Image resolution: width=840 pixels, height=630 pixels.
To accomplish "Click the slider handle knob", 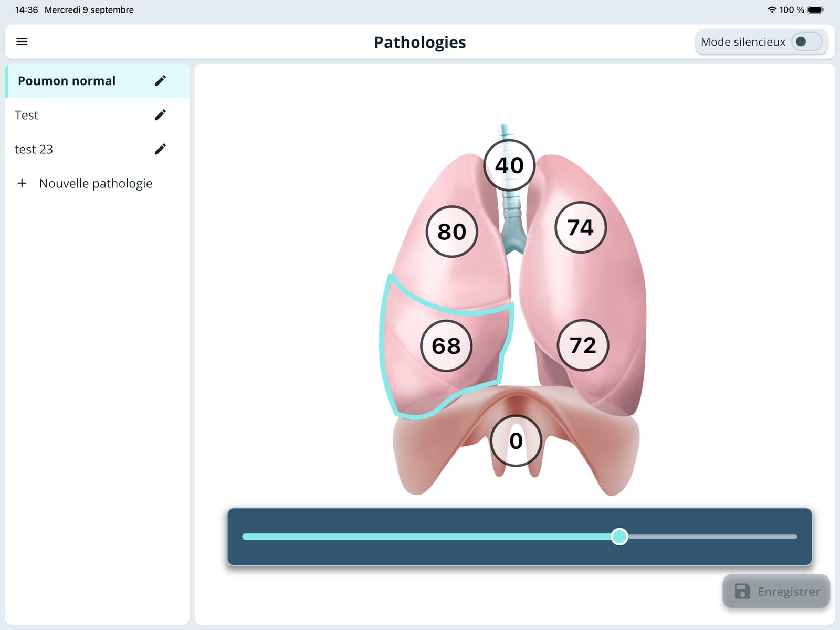I will click(x=619, y=537).
